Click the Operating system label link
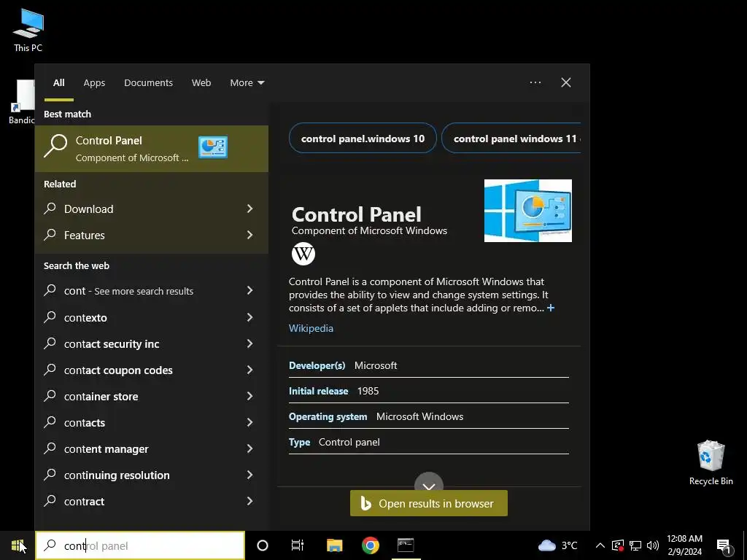 point(328,416)
